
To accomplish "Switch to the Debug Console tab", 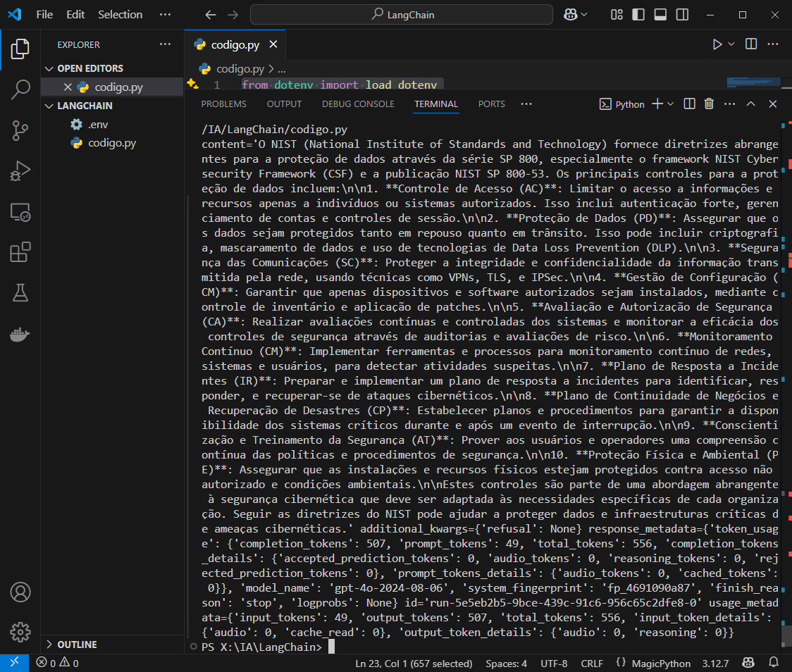I will point(358,104).
